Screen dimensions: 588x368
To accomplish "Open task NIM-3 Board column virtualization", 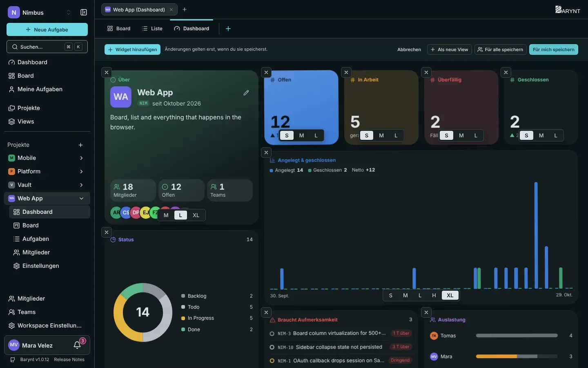I will pos(341,333).
